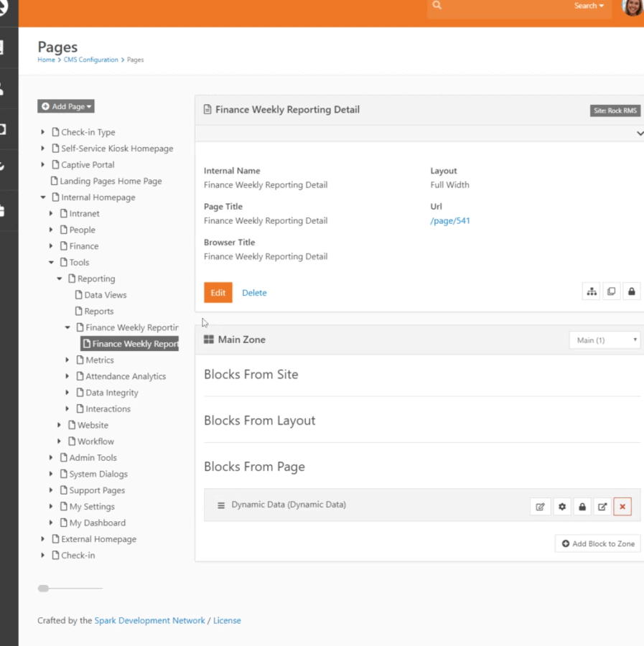Image resolution: width=644 pixels, height=646 pixels.
Task: Expand the External Homepage node
Action: pyautogui.click(x=43, y=539)
